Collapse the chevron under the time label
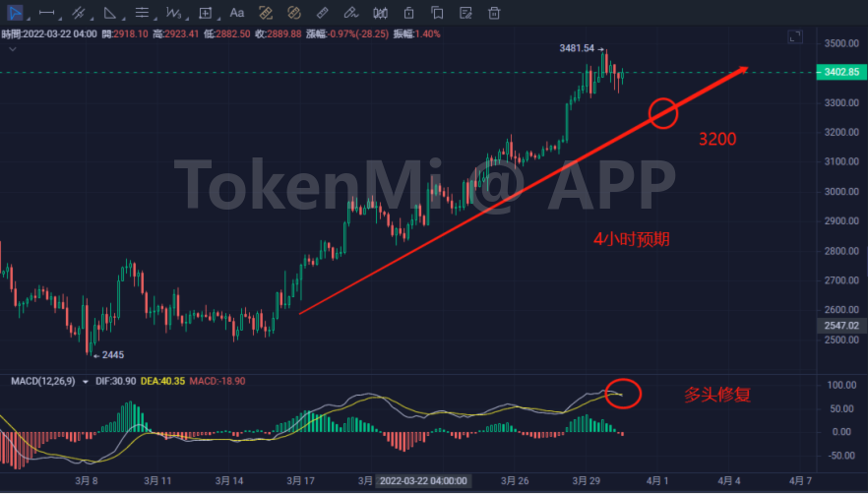Image resolution: width=868 pixels, height=494 pixels. [12, 49]
